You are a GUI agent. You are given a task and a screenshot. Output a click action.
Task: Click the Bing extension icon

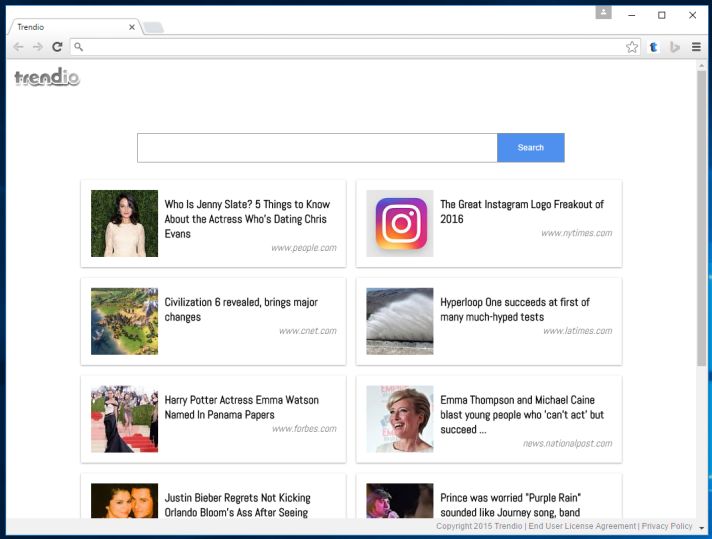click(675, 47)
